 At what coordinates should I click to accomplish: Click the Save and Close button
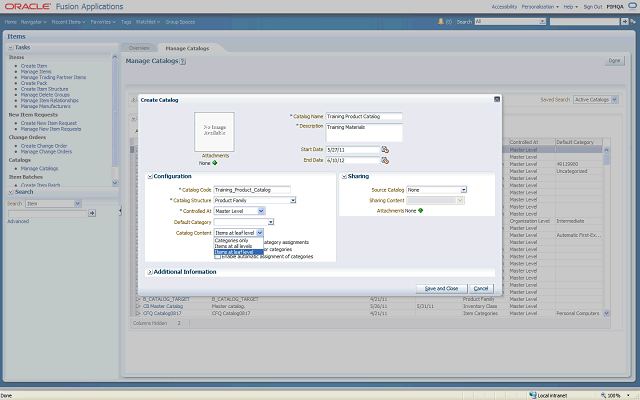pyautogui.click(x=441, y=288)
